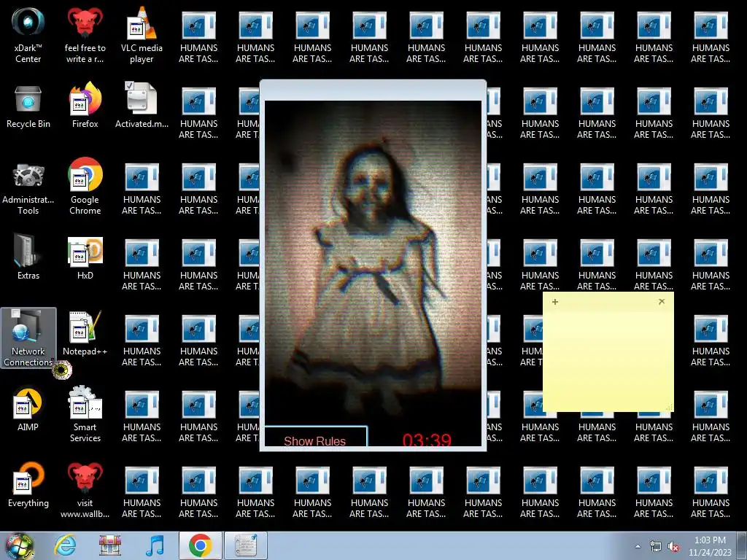
Task: Launch Internet Explorer from the taskbar
Action: [x=64, y=545]
